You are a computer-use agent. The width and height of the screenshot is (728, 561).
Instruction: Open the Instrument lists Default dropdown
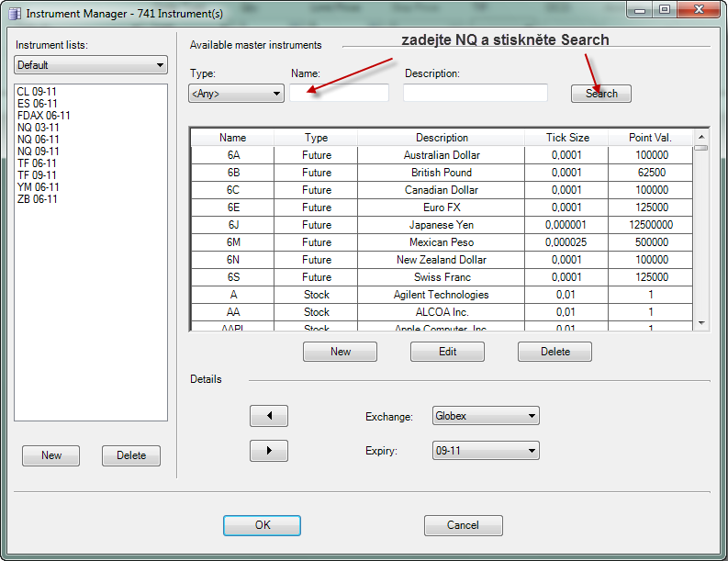click(x=91, y=65)
